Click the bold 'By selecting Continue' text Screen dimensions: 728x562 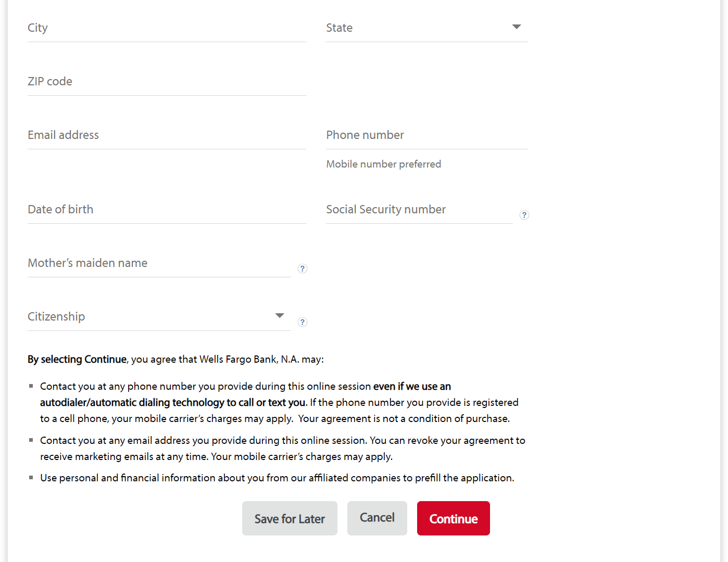[x=77, y=360]
